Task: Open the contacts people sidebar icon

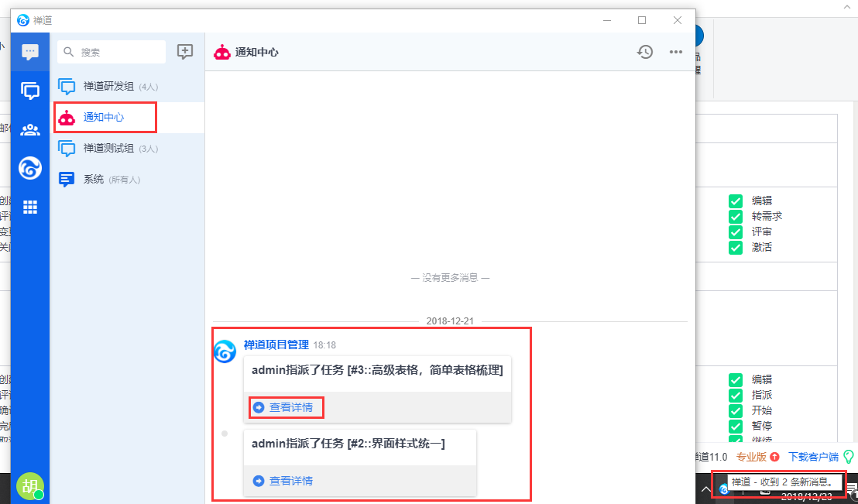Action: point(30,130)
